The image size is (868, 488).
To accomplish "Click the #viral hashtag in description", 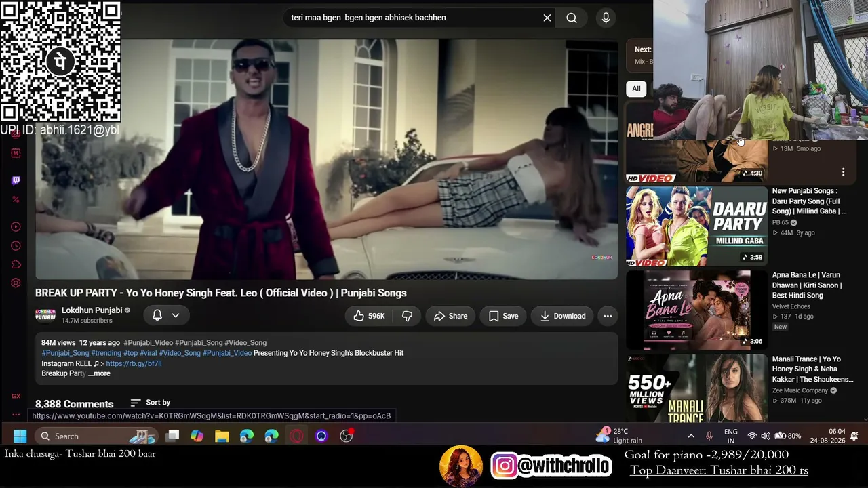I will pos(148,353).
